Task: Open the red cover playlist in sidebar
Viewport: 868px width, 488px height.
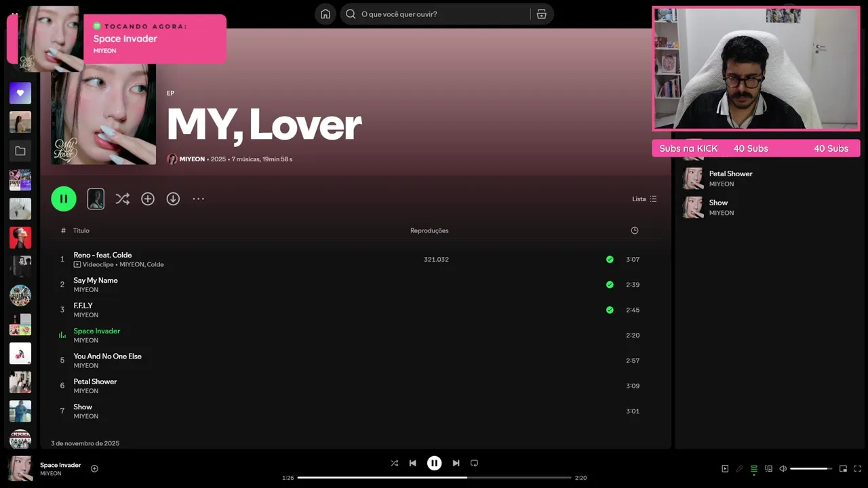Action: 20,238
